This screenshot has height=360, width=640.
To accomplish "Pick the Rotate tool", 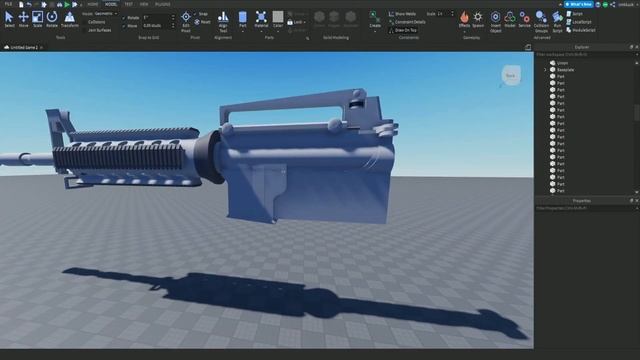I will [x=52, y=19].
